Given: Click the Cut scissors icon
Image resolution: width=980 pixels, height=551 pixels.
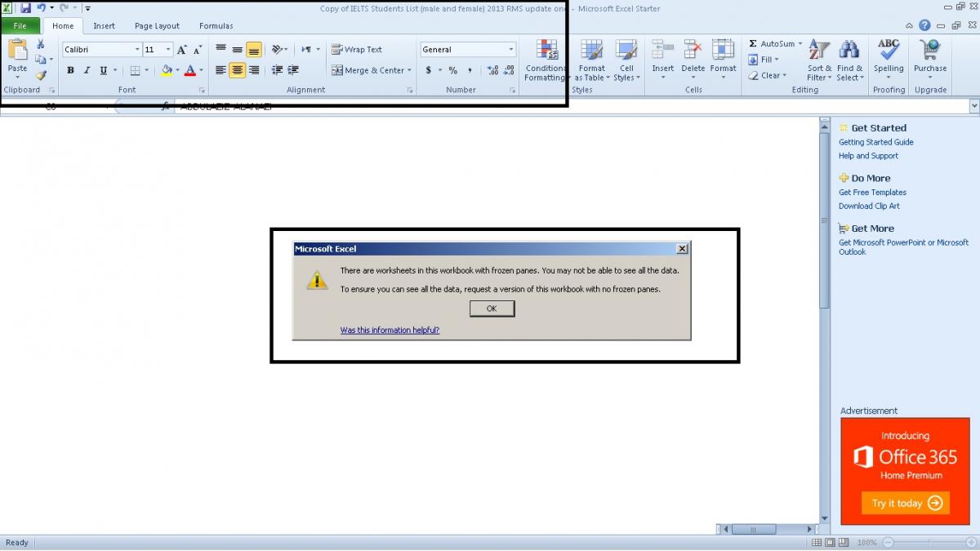Looking at the screenshot, I should click(x=41, y=44).
